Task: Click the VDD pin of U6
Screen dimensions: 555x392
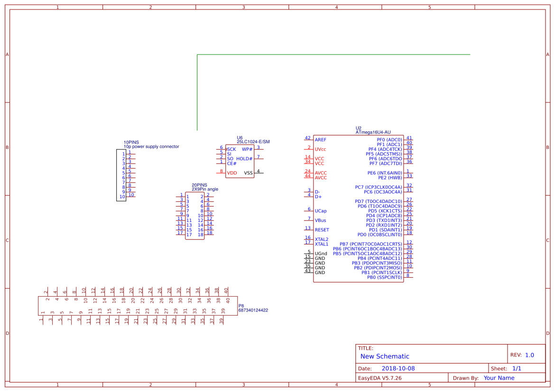Action: coord(231,173)
